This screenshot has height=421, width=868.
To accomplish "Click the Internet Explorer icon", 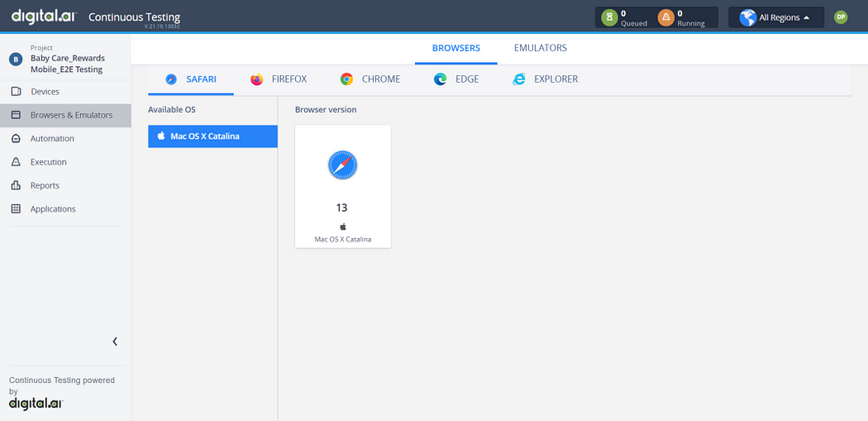I will (518, 79).
